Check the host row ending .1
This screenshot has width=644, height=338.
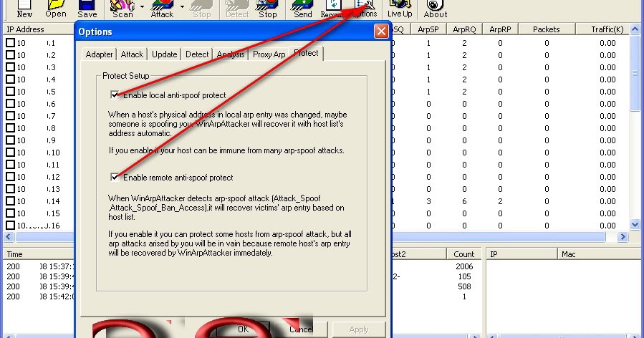(x=10, y=43)
